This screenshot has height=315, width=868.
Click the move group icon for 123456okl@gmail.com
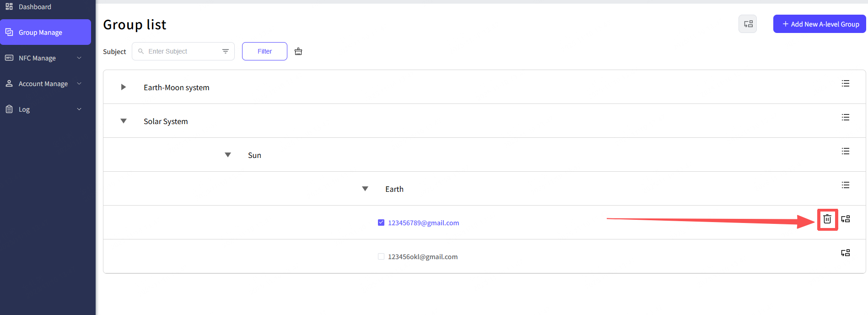(845, 253)
